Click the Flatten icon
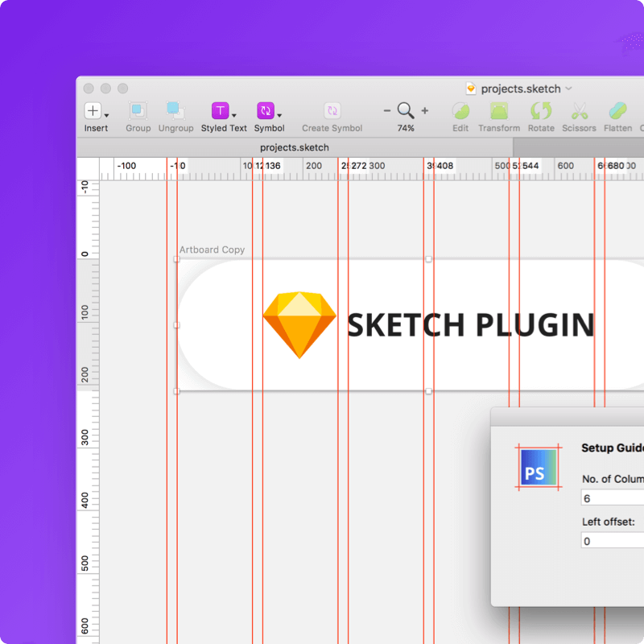Image resolution: width=644 pixels, height=644 pixels. pos(617,113)
